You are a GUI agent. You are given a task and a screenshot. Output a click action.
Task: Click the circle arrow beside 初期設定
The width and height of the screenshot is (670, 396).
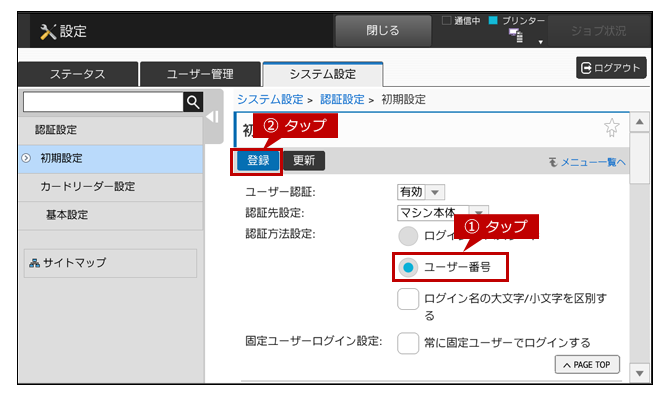pyautogui.click(x=26, y=158)
